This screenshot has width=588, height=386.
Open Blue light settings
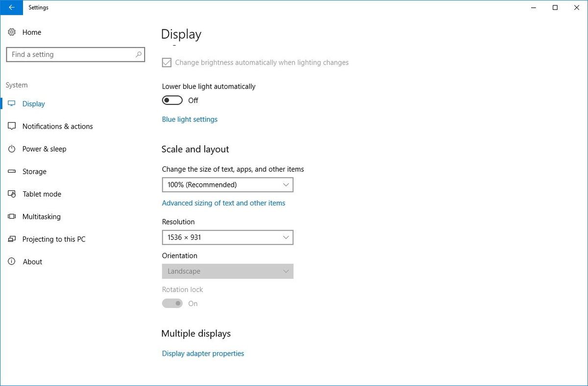pos(190,119)
